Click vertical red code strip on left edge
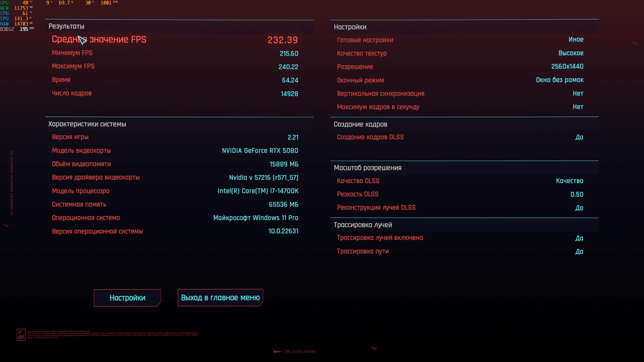This screenshot has height=362, width=644. tap(12, 183)
